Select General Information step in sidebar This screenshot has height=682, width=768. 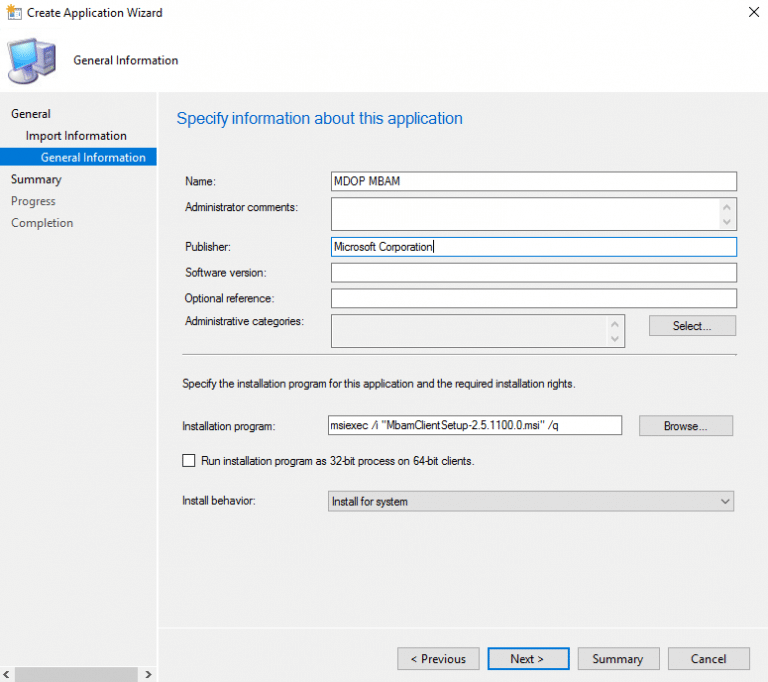92,158
